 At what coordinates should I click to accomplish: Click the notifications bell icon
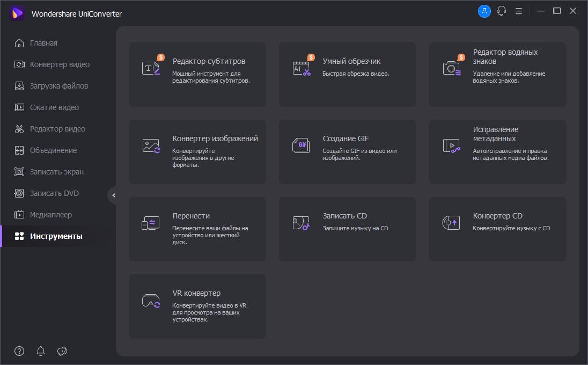pos(41,351)
